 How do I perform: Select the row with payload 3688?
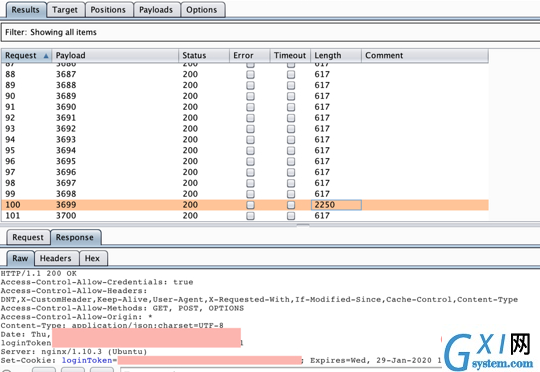tap(245, 85)
